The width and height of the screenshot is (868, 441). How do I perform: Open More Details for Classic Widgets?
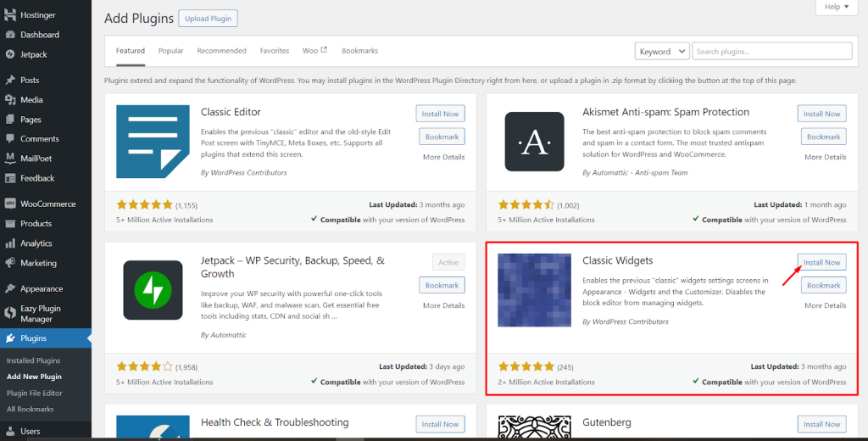point(826,305)
